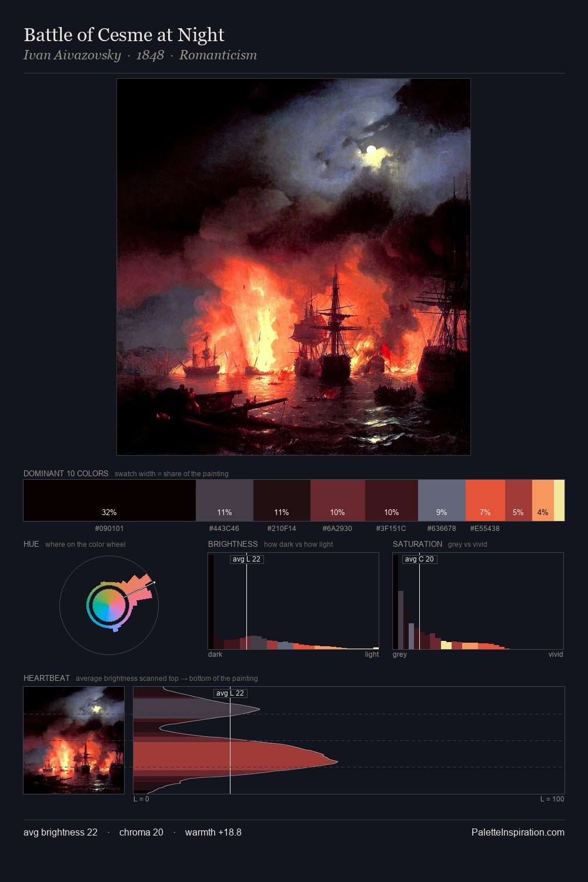The width and height of the screenshot is (588, 882).
Task: Click the black #090101 swatch labeled 32%
Action: [109, 500]
